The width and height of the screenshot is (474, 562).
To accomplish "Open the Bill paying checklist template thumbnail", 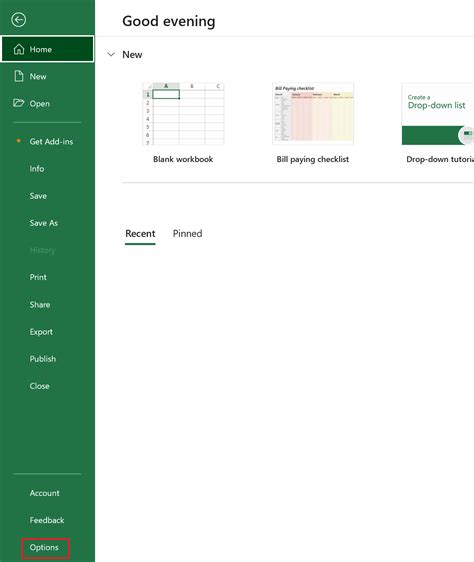I will [x=313, y=114].
